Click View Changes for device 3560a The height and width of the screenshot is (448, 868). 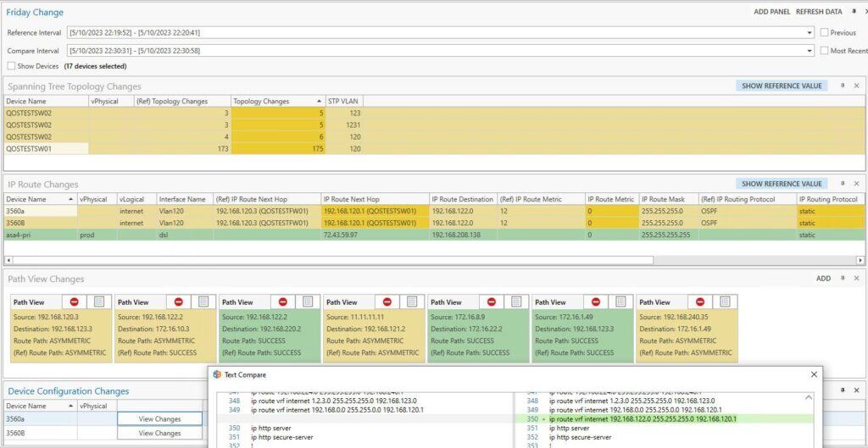pyautogui.click(x=159, y=418)
